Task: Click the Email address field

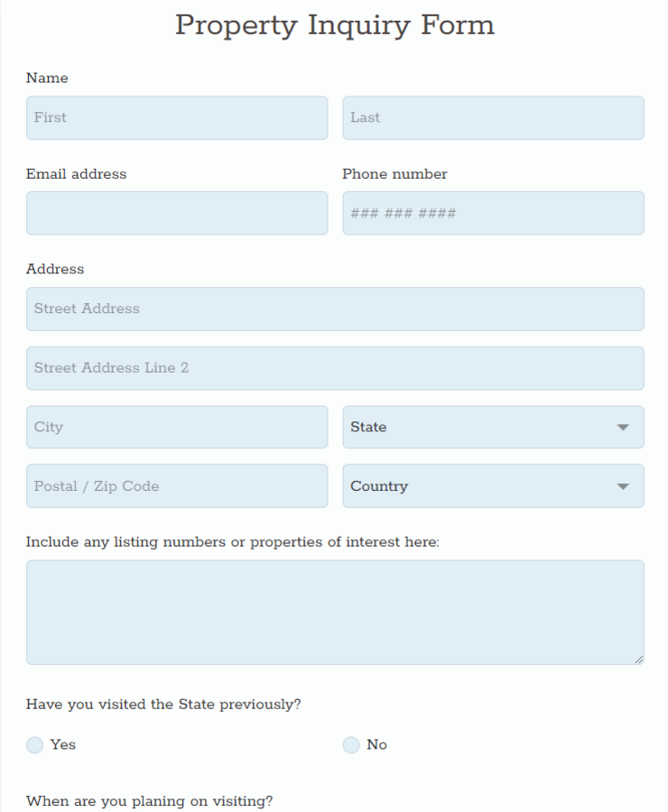Action: pos(176,213)
